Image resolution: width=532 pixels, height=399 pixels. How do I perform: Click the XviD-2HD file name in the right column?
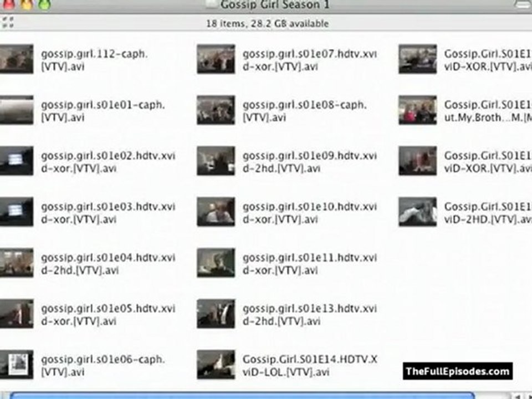coord(488,213)
